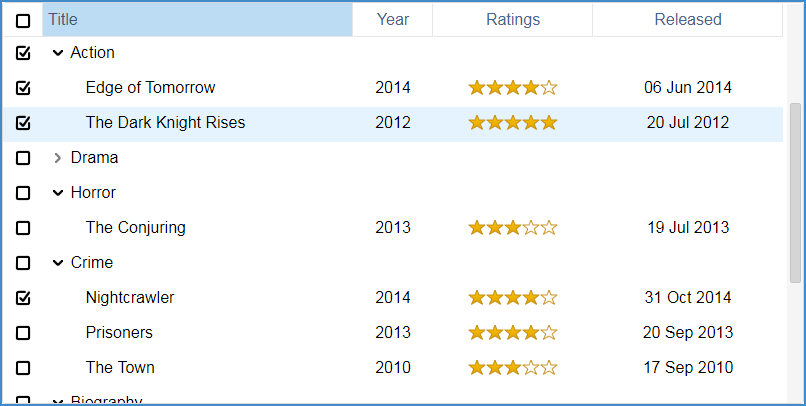Click the star rating for Nightcrawler
This screenshot has height=406, width=806.
click(512, 298)
